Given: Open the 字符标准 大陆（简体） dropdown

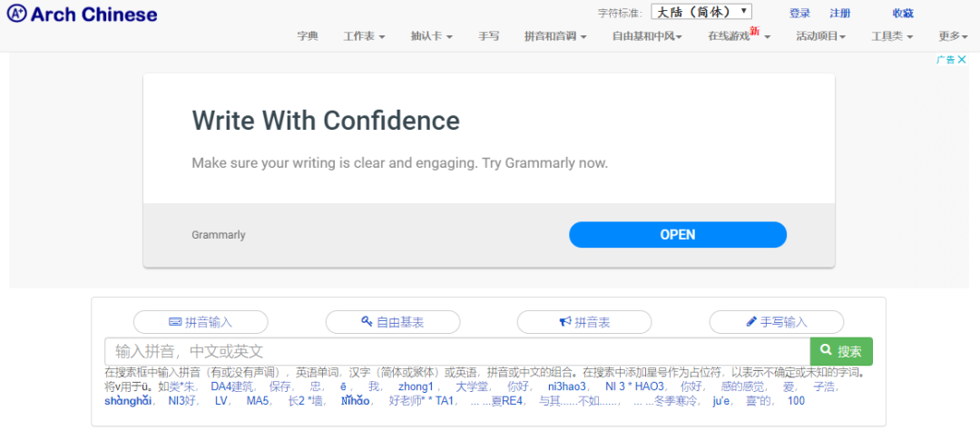Looking at the screenshot, I should click(x=701, y=12).
